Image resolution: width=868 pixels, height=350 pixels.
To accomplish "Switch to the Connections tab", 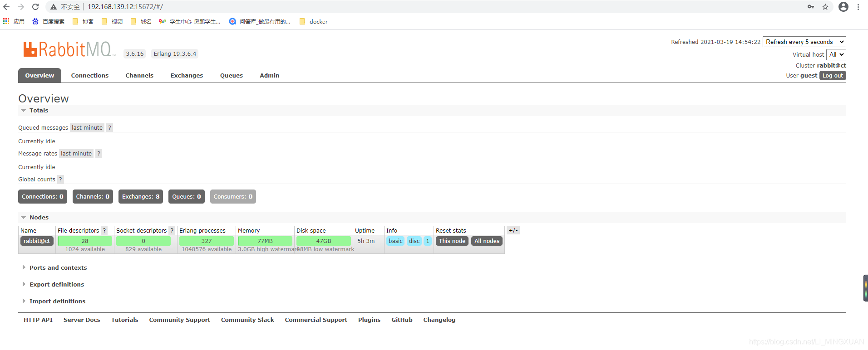I will 90,75.
